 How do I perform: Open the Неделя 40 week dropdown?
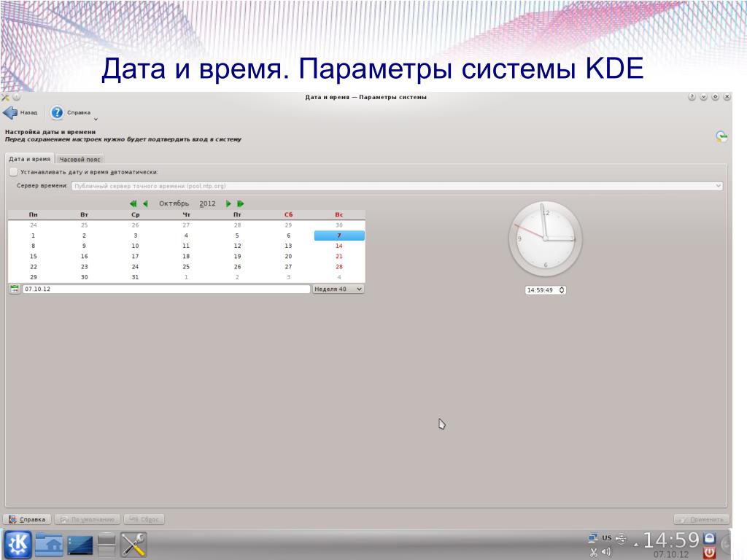pyautogui.click(x=338, y=289)
